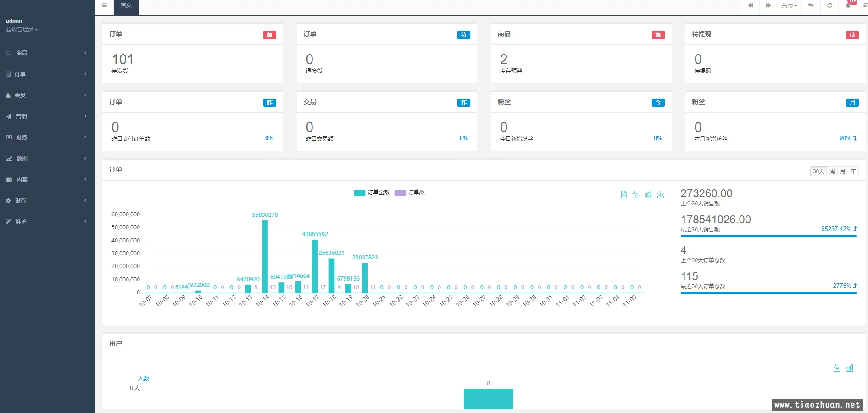This screenshot has width=868, height=413.
Task: Expand 商品 menu chevron in sidebar
Action: 85,53
